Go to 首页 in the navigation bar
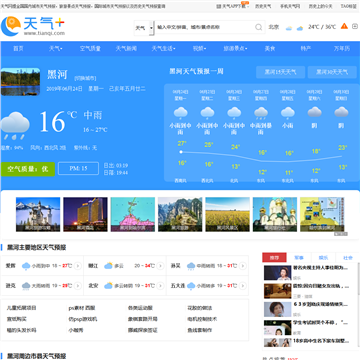This screenshot has width=360, height=360. 18,48
